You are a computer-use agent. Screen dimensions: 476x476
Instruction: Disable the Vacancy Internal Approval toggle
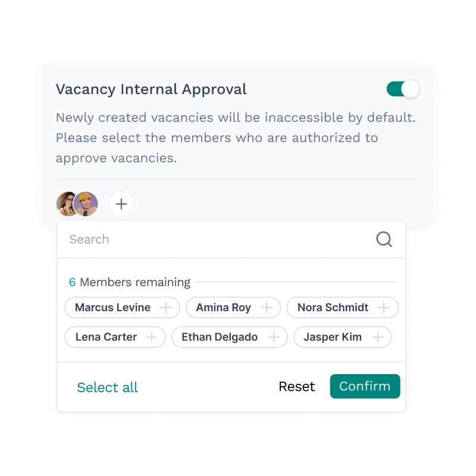[403, 89]
